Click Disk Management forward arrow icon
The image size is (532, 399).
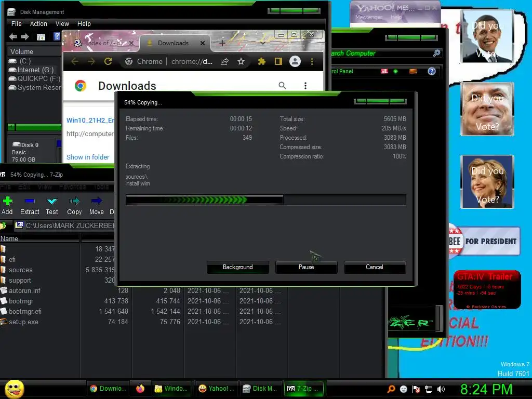(x=25, y=37)
